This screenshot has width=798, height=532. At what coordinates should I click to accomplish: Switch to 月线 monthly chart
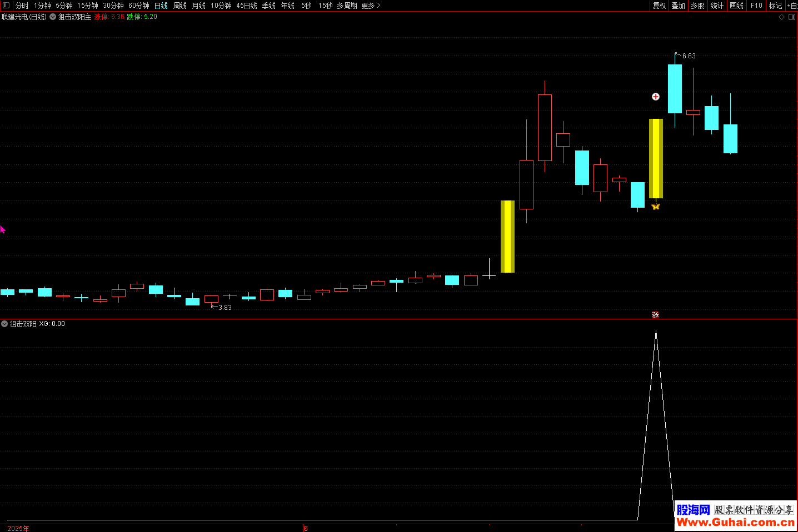[199, 6]
